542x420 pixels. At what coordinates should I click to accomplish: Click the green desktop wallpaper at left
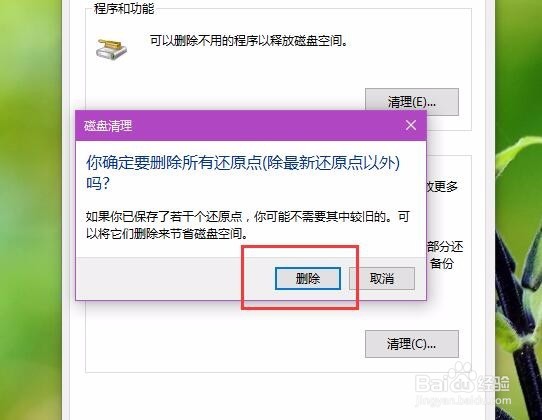coord(31,207)
